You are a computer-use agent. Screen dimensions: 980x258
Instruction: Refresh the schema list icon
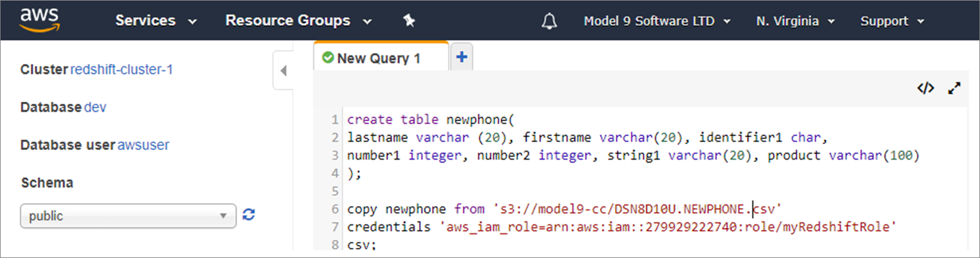click(x=249, y=215)
